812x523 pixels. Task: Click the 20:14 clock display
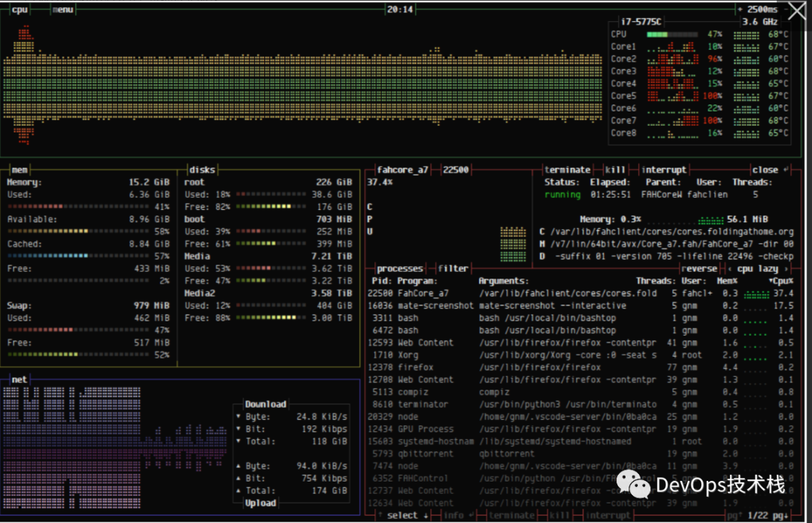(400, 9)
